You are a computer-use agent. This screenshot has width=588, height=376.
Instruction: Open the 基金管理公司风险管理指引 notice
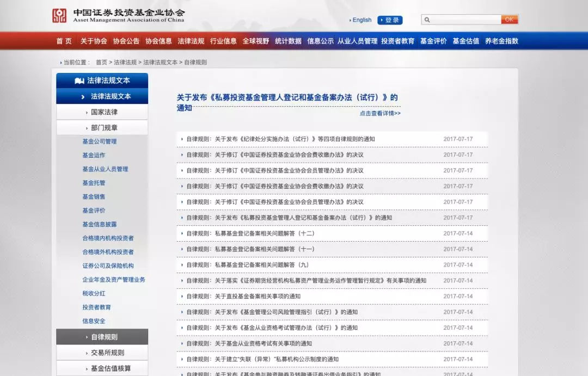[x=272, y=312]
